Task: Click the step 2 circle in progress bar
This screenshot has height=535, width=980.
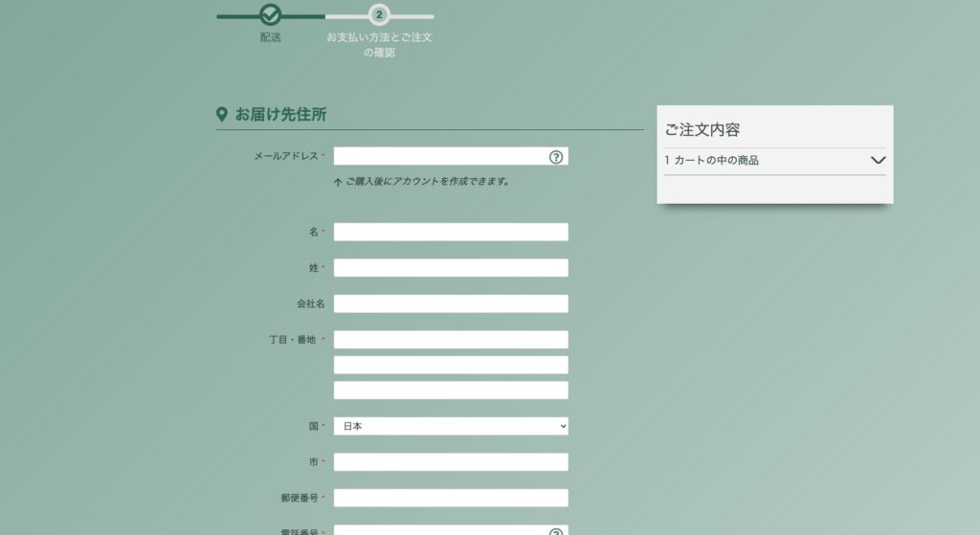Action: (x=379, y=14)
